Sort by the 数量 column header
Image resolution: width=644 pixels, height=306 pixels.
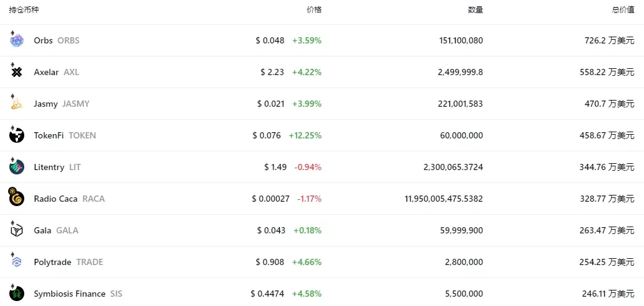pyautogui.click(x=475, y=10)
